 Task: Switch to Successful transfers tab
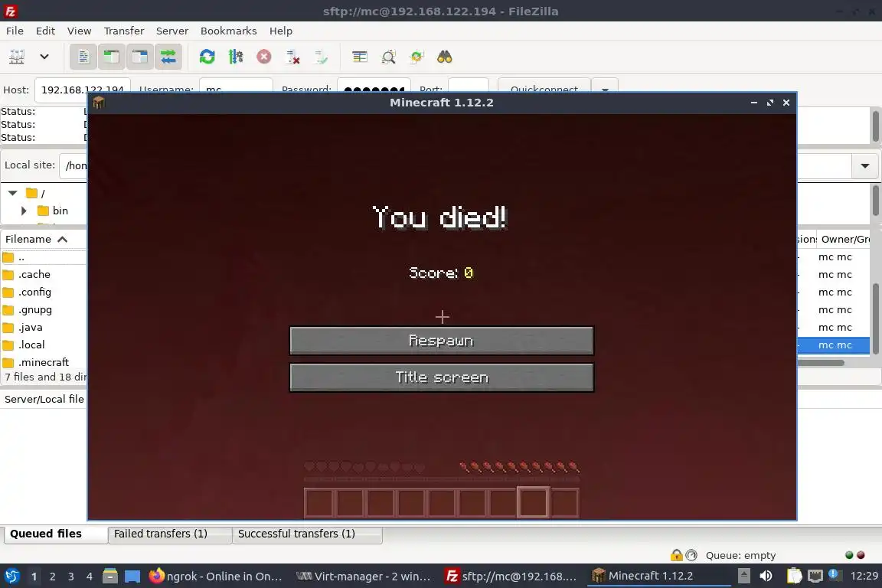[x=307, y=534]
